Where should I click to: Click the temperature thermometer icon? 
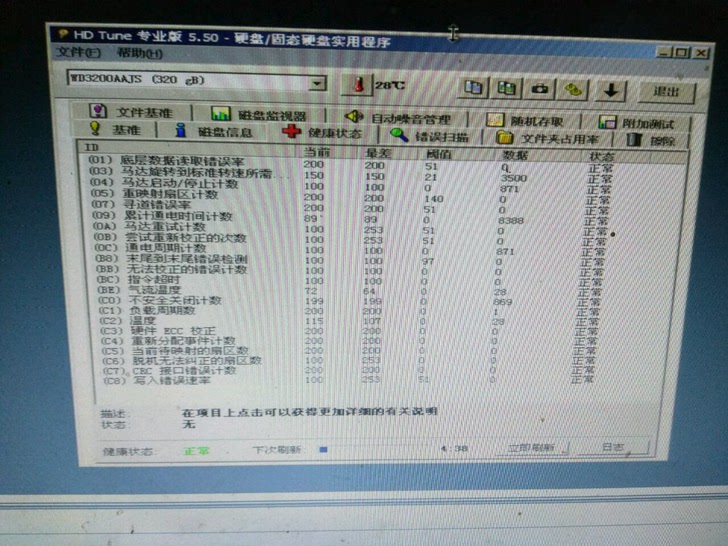pyautogui.click(x=358, y=85)
